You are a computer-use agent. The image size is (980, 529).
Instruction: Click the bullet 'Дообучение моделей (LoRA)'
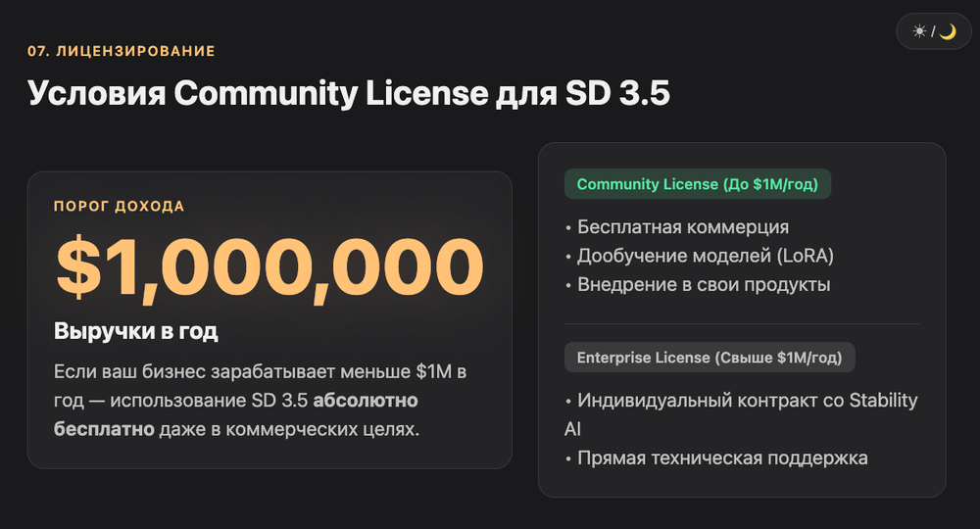[700, 256]
